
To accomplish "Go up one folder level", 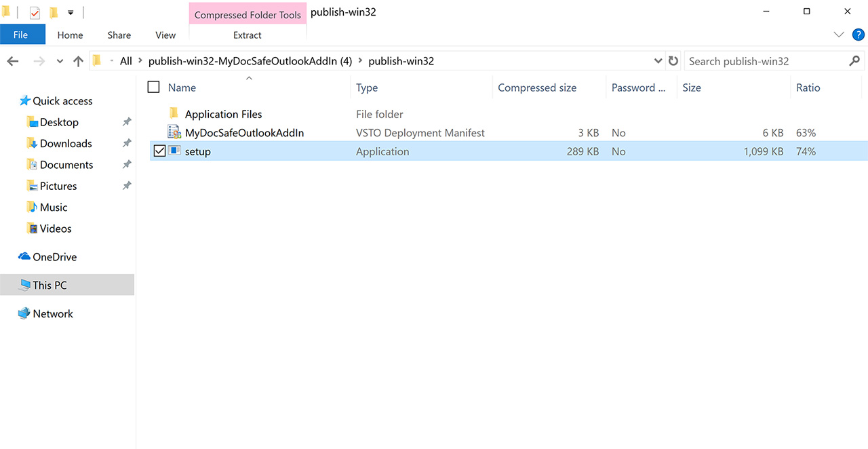I will 78,61.
